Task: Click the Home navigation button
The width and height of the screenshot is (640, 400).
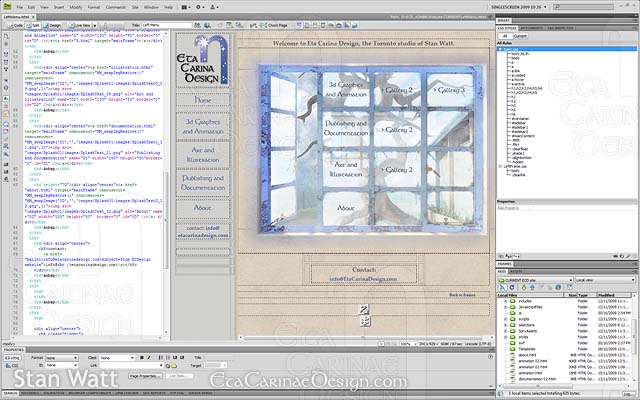Action: click(x=203, y=101)
